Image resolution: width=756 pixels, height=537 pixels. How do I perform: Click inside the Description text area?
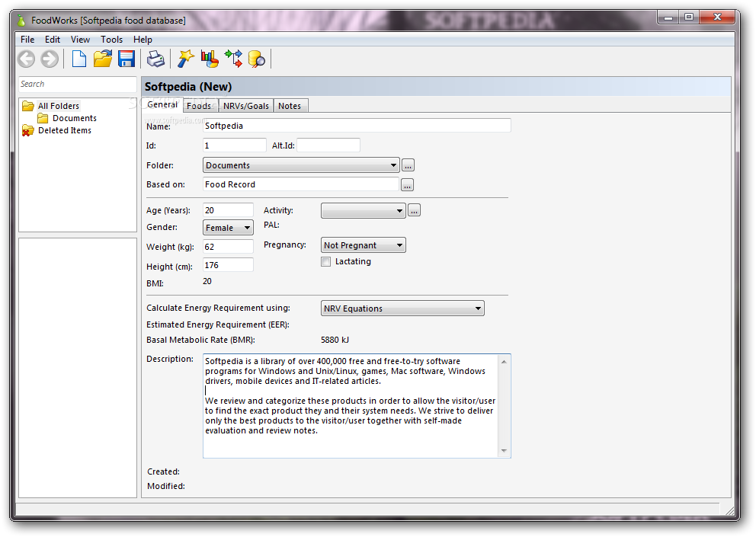coord(351,406)
